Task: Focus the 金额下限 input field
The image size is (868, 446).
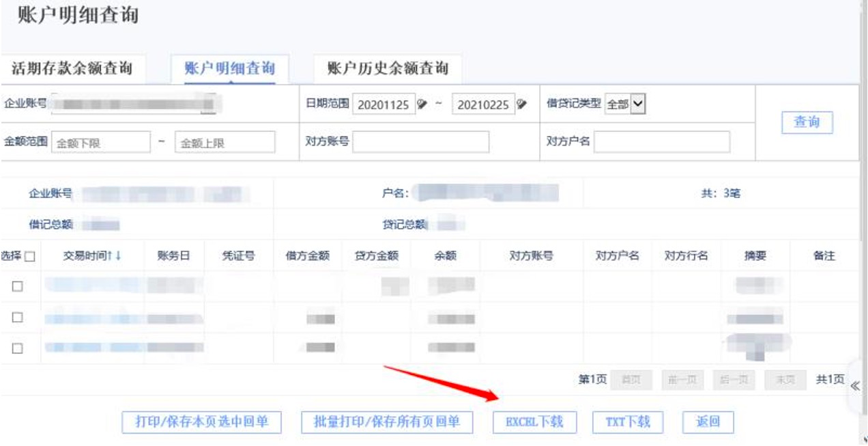Action: coord(101,142)
